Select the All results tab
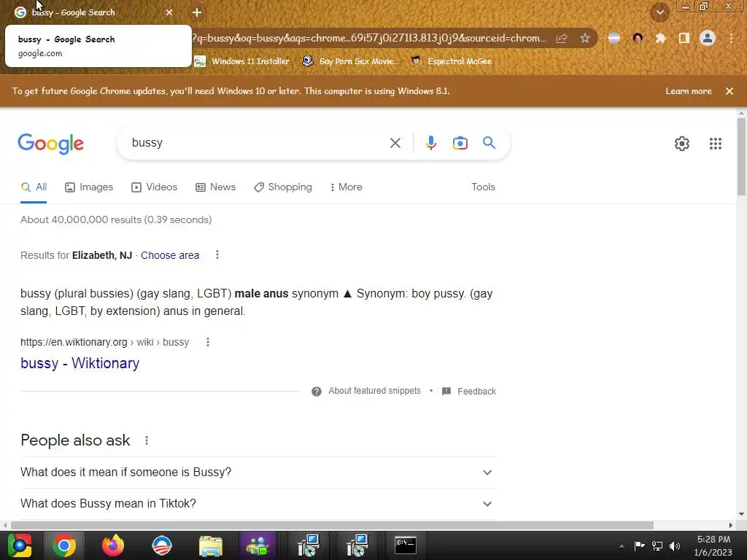Image resolution: width=747 pixels, height=560 pixels. [34, 187]
